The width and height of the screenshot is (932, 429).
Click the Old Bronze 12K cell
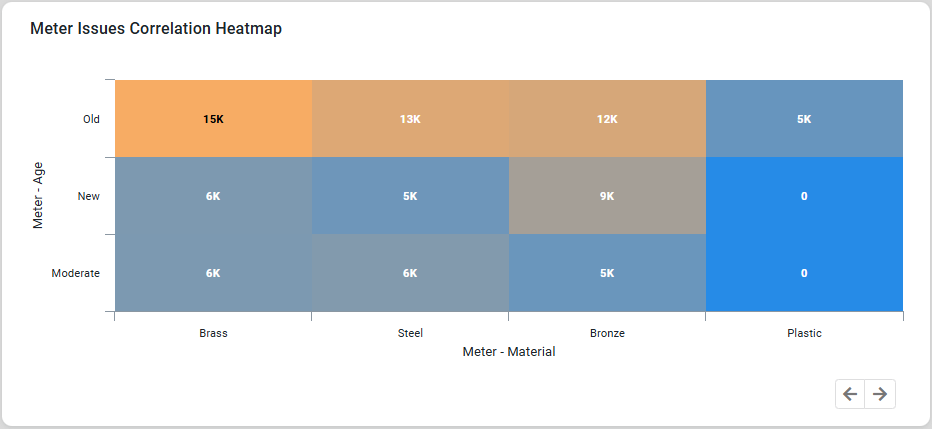click(x=607, y=119)
